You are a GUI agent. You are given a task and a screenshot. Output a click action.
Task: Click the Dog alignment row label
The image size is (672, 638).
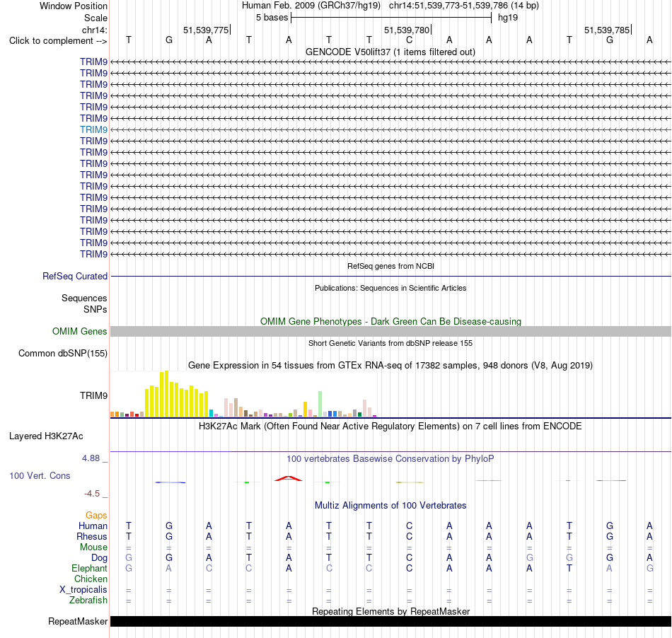[99, 558]
